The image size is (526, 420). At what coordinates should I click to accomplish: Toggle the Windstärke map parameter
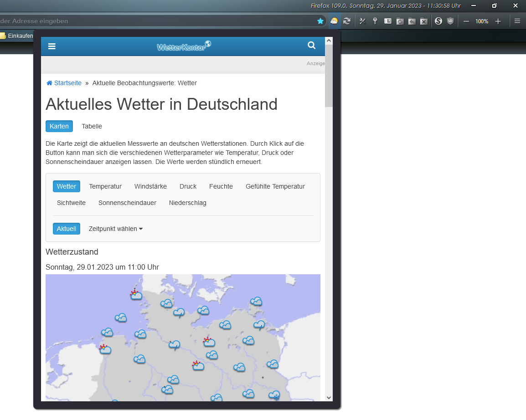tap(150, 186)
